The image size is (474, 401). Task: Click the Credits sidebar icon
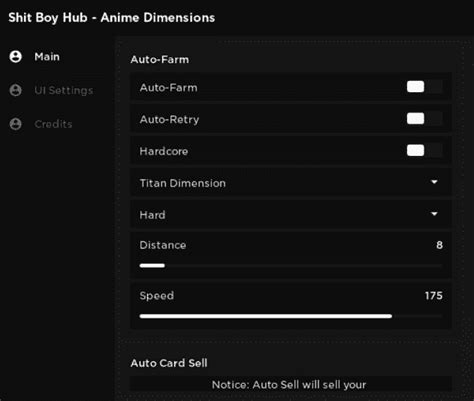(x=15, y=124)
